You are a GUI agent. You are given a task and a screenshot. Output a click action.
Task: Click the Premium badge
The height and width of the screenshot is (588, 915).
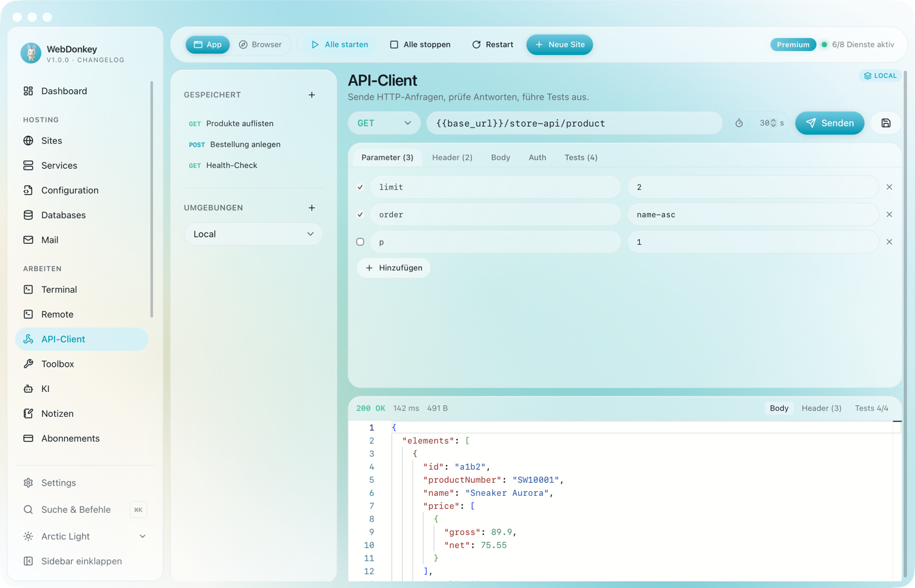[x=793, y=44]
